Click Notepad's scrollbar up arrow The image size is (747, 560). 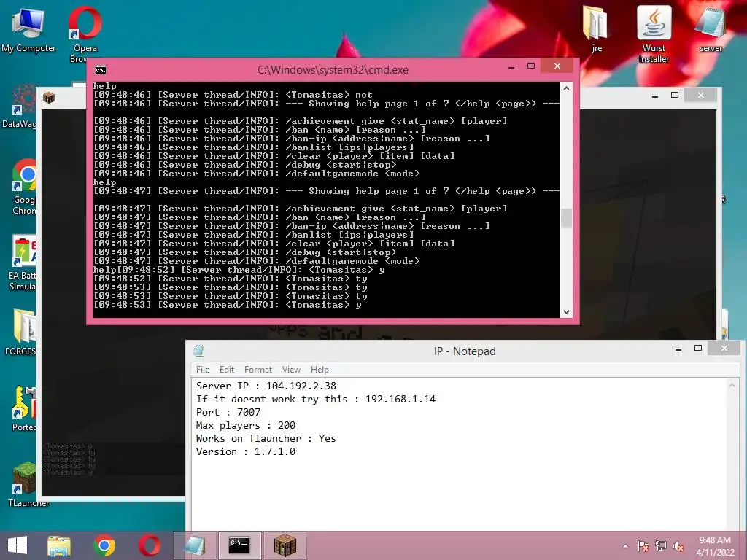732,385
